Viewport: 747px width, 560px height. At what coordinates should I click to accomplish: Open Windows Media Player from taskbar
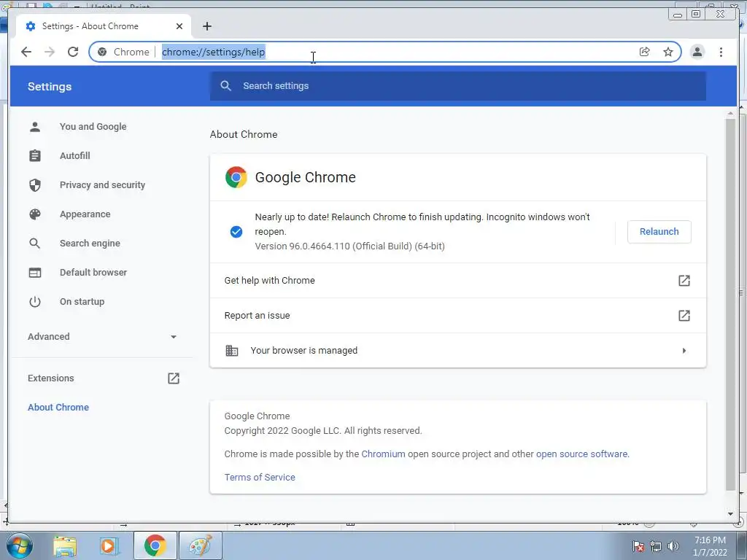[x=108, y=545]
